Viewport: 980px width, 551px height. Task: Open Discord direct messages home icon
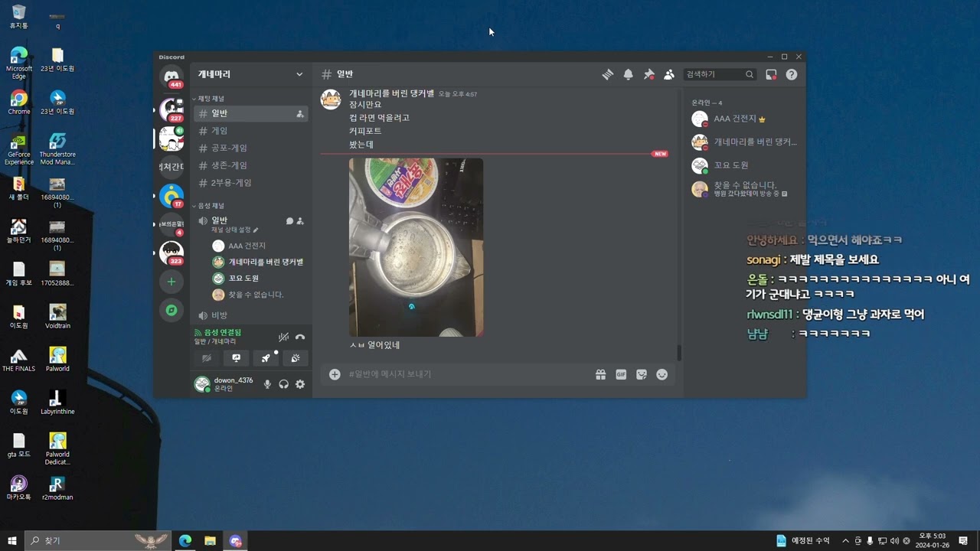tap(171, 77)
